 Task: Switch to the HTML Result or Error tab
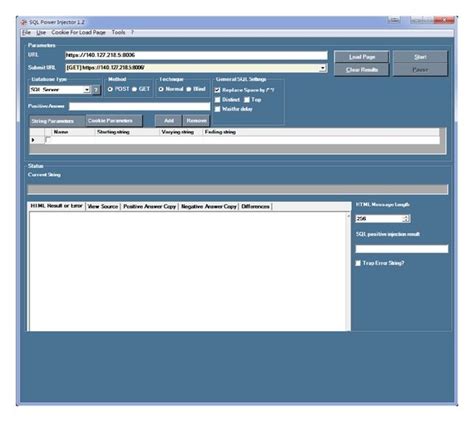[x=56, y=206]
